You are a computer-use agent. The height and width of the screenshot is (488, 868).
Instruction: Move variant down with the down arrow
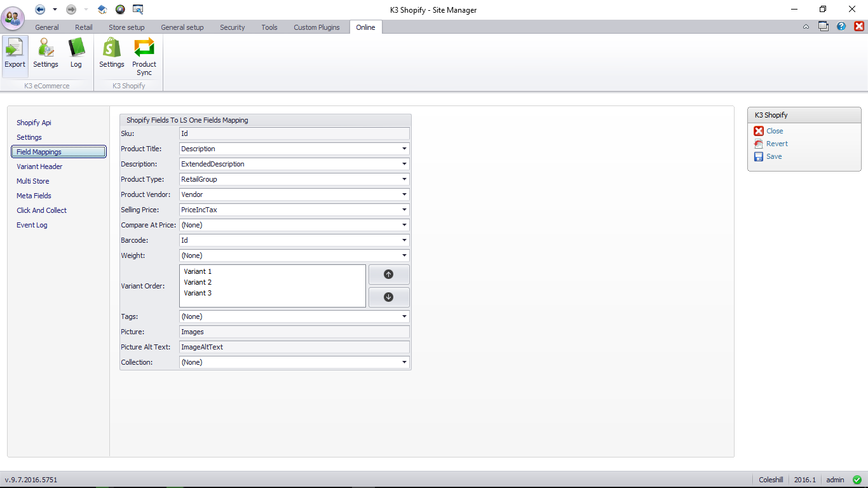pos(389,297)
